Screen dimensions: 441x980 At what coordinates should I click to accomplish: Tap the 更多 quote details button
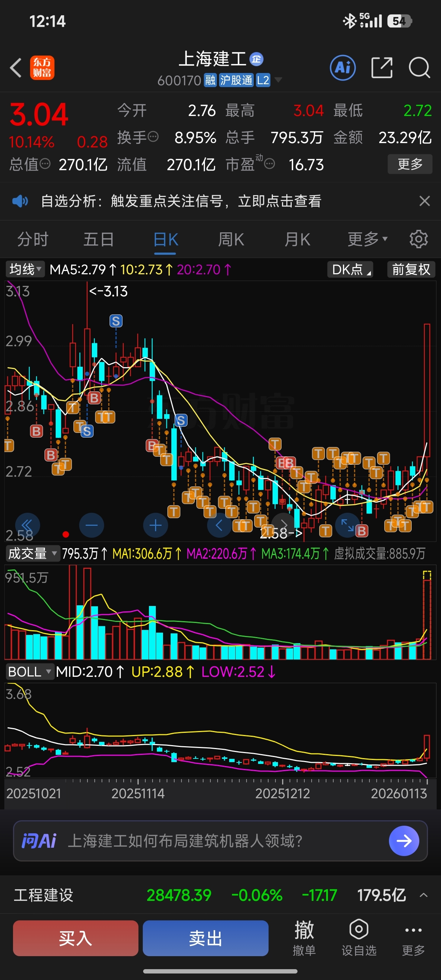click(410, 164)
